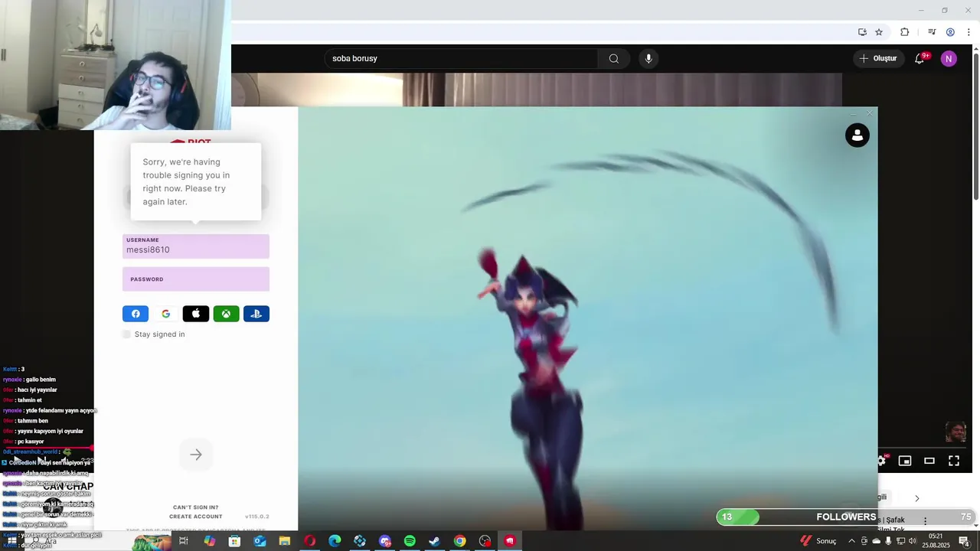Viewport: 980px width, 551px height.
Task: Open Riot Client taskbar icon
Action: tap(509, 541)
